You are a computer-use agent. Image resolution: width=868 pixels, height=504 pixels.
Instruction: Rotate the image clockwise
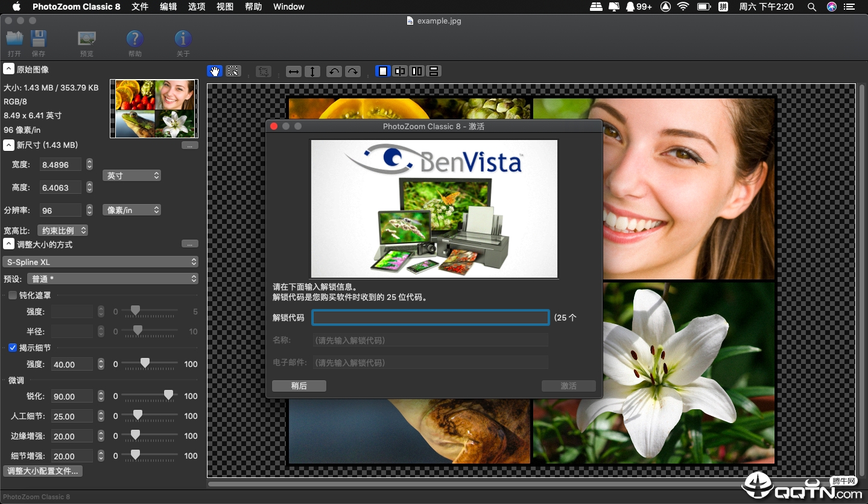point(353,71)
